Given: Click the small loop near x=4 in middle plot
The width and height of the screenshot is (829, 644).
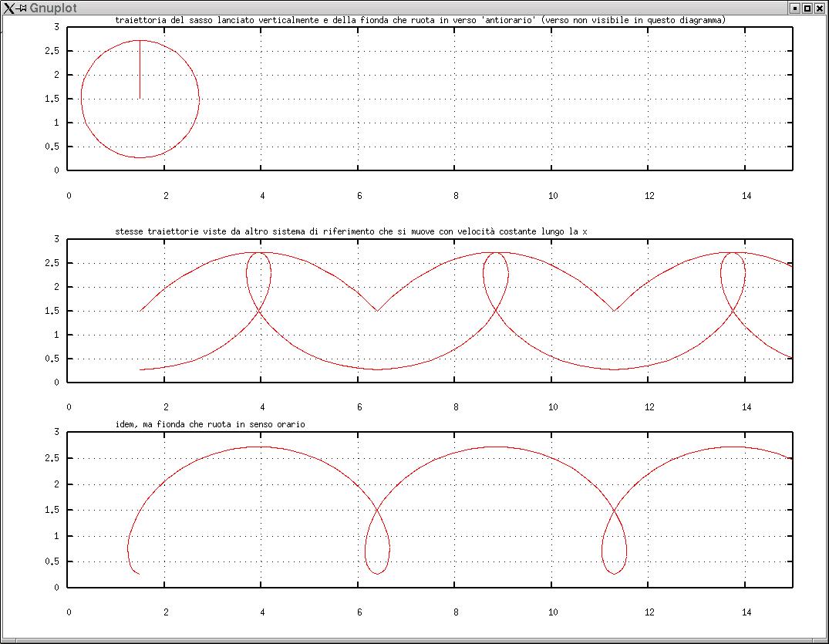Looking at the screenshot, I should pos(259,276).
